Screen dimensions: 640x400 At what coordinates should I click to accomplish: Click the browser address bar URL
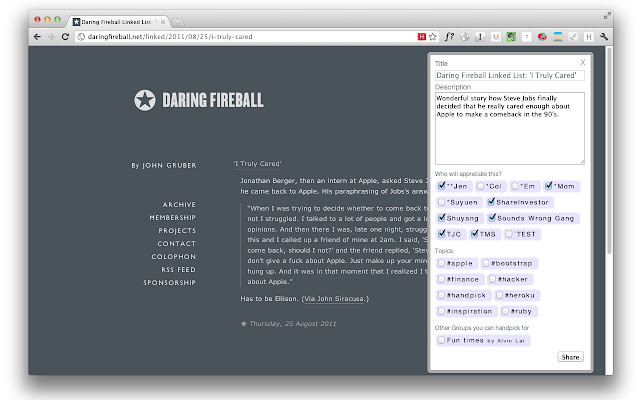pos(170,37)
